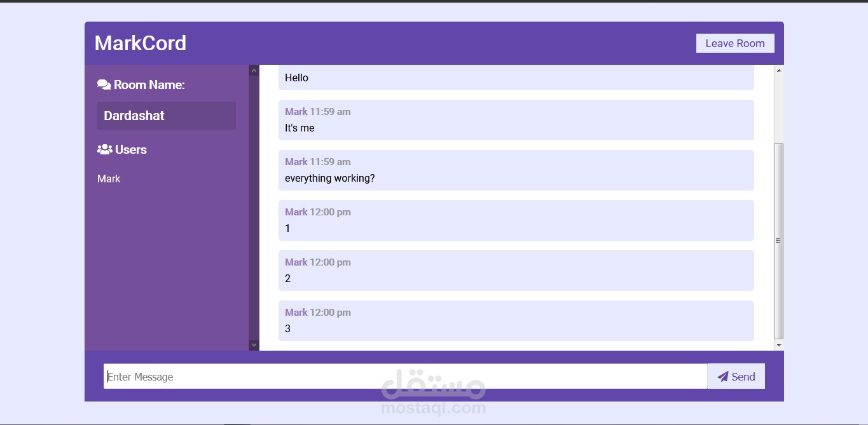Image resolution: width=868 pixels, height=425 pixels.
Task: Select the group-of-users icon in the sidebar
Action: (x=104, y=149)
